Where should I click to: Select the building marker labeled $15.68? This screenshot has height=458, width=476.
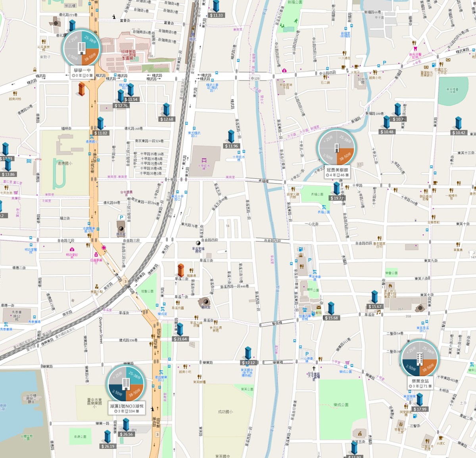331,311
